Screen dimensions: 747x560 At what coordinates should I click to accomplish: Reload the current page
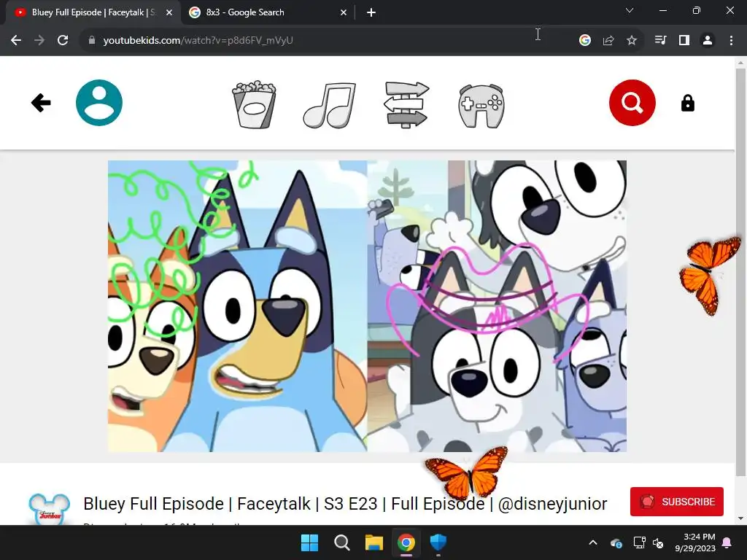pyautogui.click(x=63, y=41)
